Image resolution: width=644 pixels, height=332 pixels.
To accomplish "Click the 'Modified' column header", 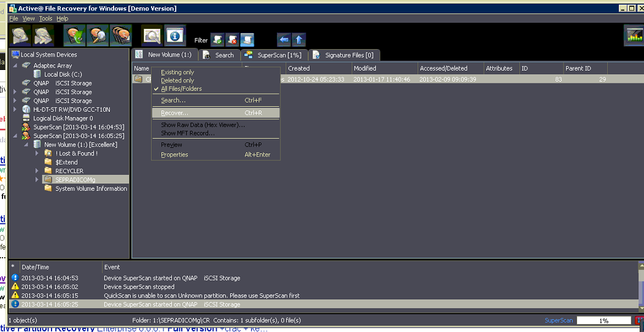I will click(384, 68).
